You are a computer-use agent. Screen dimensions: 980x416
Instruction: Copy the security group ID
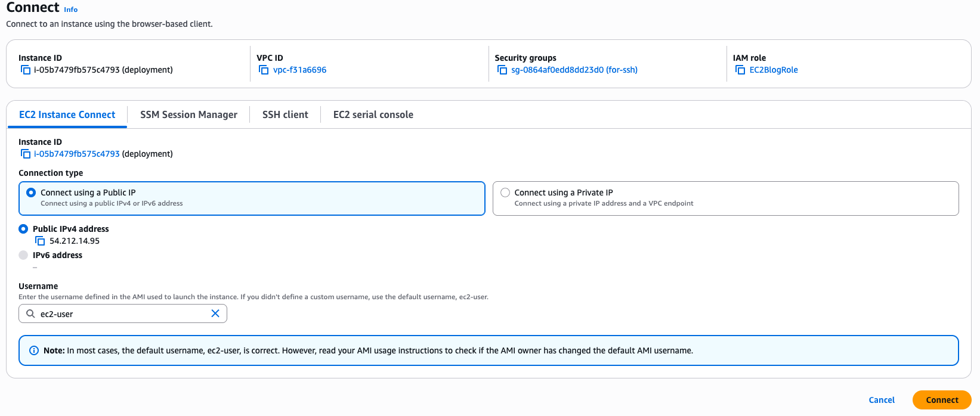coord(502,70)
